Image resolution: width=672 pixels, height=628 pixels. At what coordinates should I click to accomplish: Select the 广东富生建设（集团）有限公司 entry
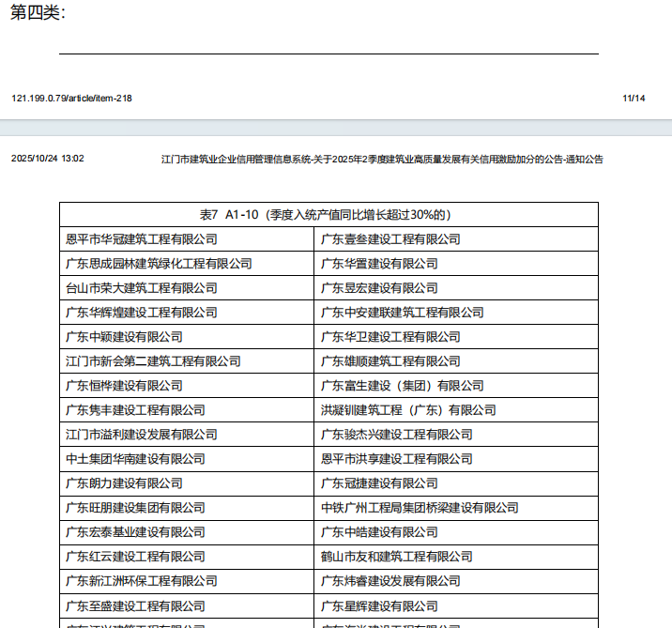point(403,386)
